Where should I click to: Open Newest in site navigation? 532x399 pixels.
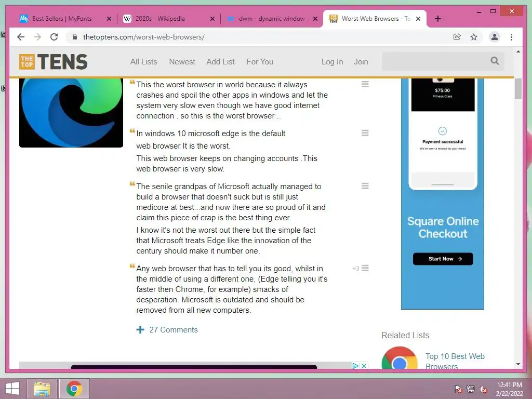[182, 62]
